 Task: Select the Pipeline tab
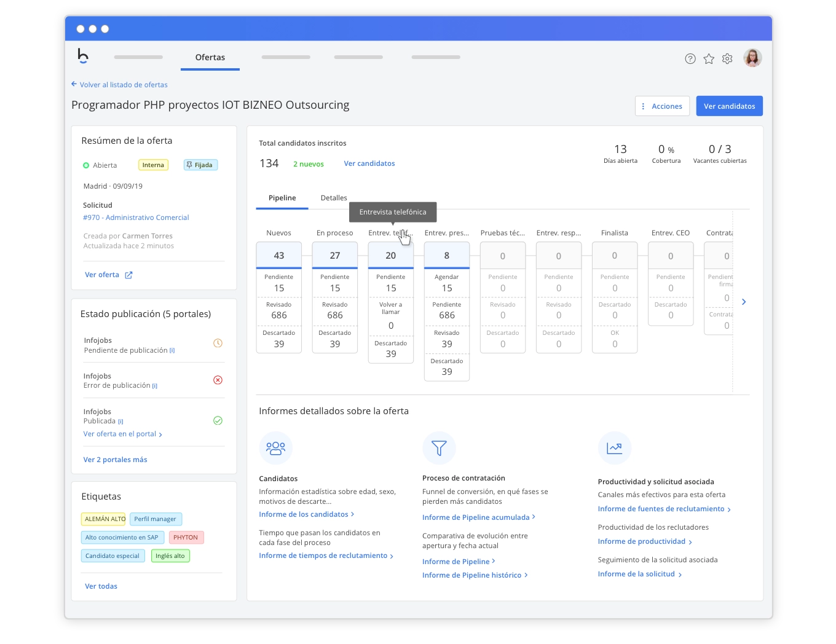coord(282,198)
